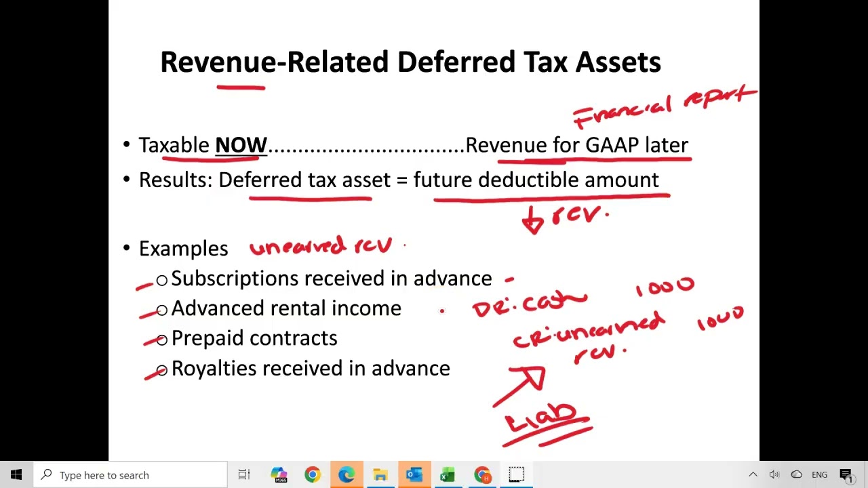Open the notification action center
The height and width of the screenshot is (488, 868).
[846, 475]
